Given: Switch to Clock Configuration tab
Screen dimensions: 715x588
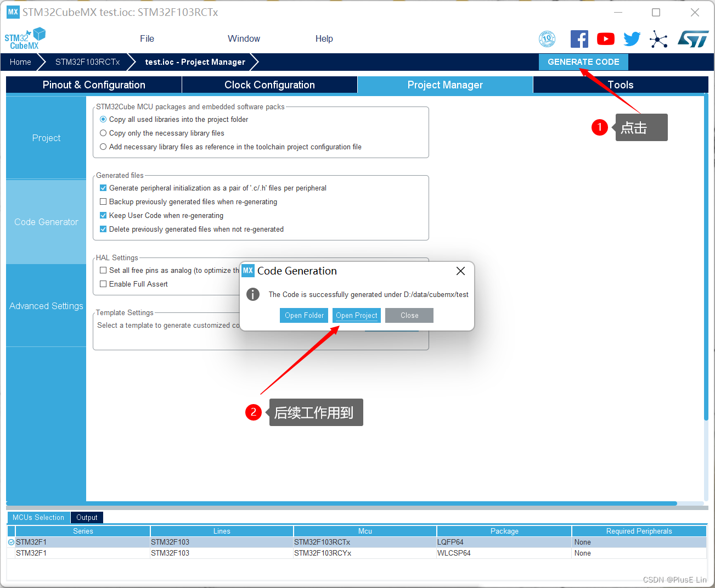Looking at the screenshot, I should click(x=269, y=85).
